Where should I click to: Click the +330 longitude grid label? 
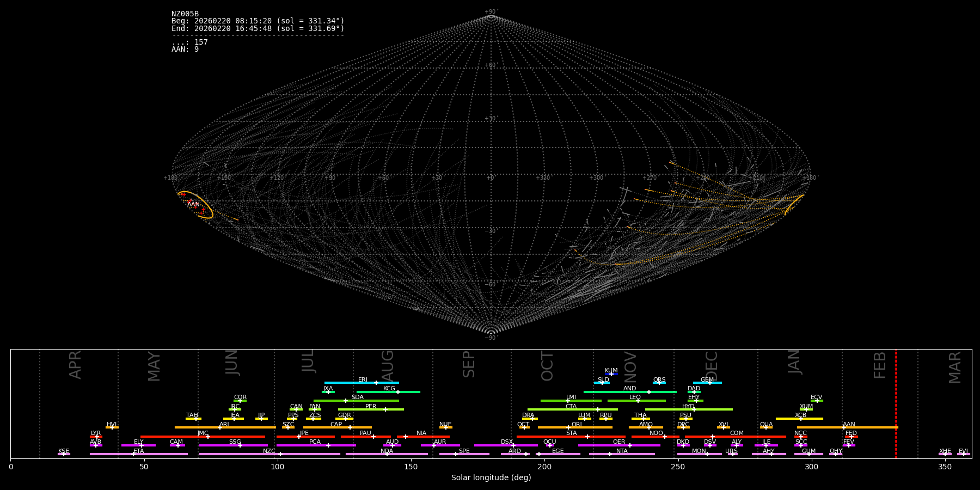pos(543,178)
